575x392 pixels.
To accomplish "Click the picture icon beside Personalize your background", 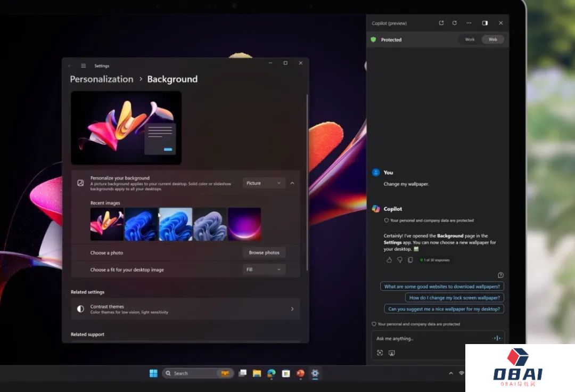I will 80,183.
